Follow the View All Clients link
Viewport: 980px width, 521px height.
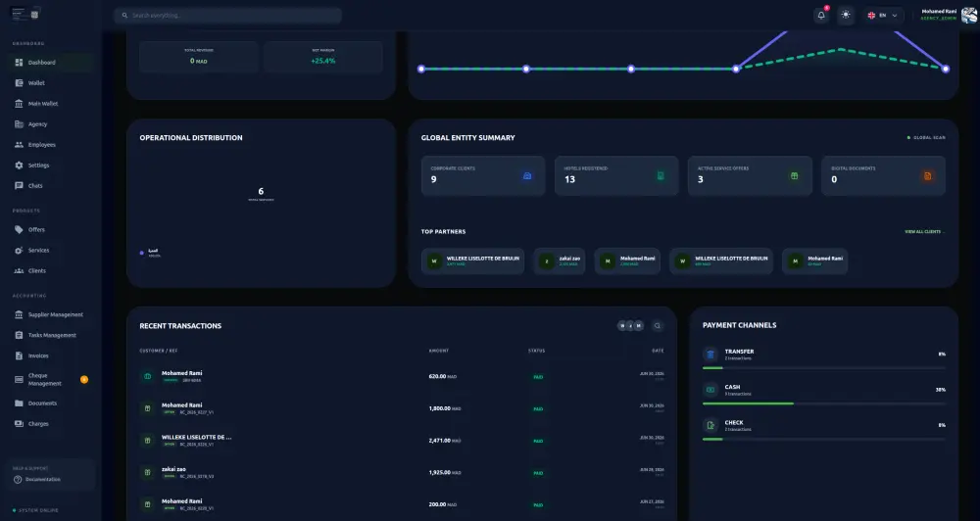(924, 232)
